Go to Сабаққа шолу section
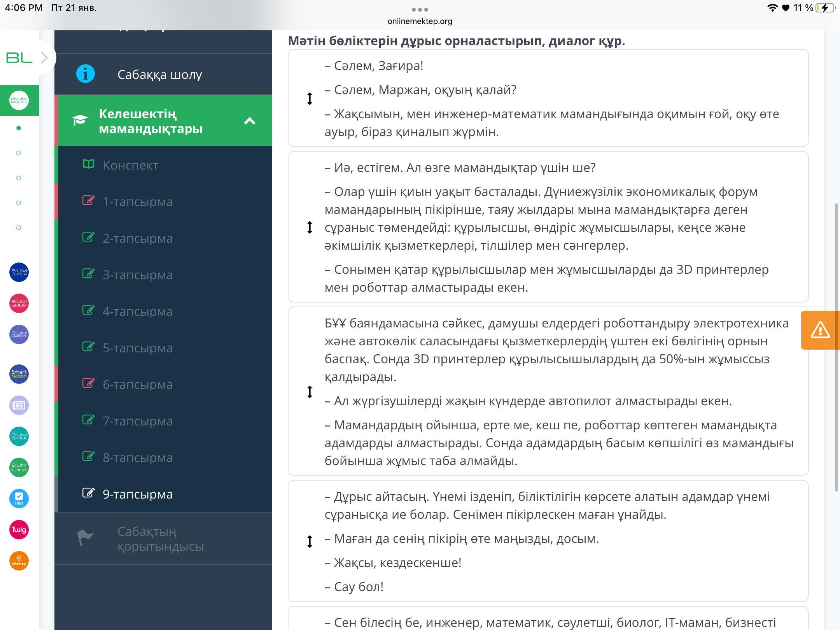The width and height of the screenshot is (840, 630). 159,74
